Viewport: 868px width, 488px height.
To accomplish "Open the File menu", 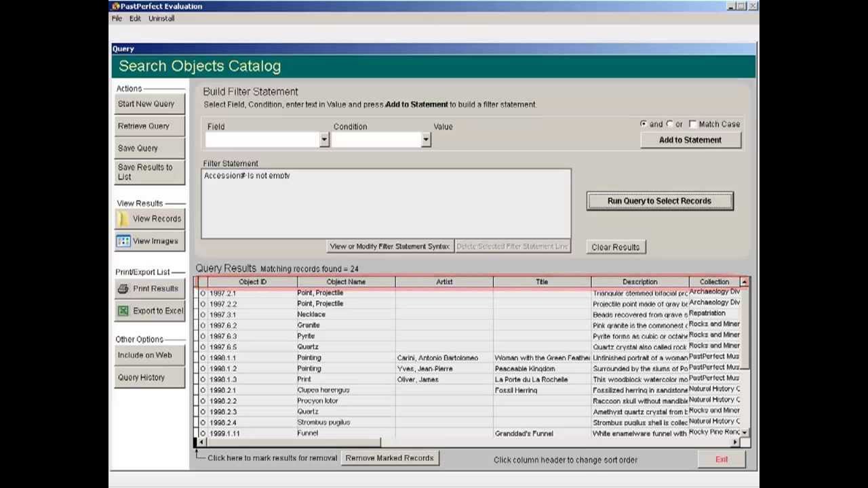I will [x=117, y=18].
